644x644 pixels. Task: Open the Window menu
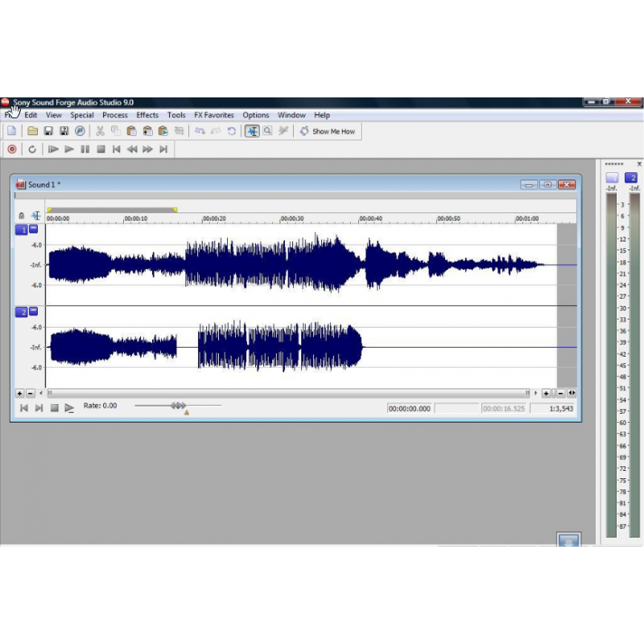click(291, 115)
